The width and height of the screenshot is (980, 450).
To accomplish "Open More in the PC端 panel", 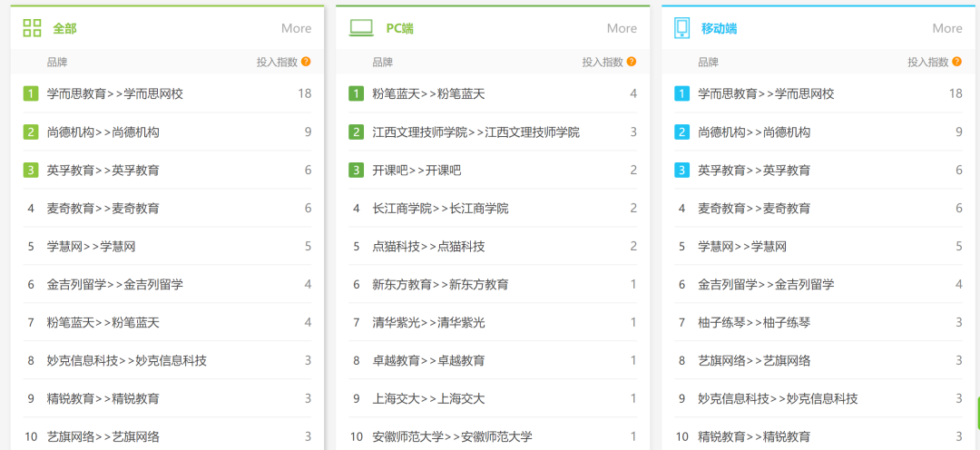I will pos(622,28).
